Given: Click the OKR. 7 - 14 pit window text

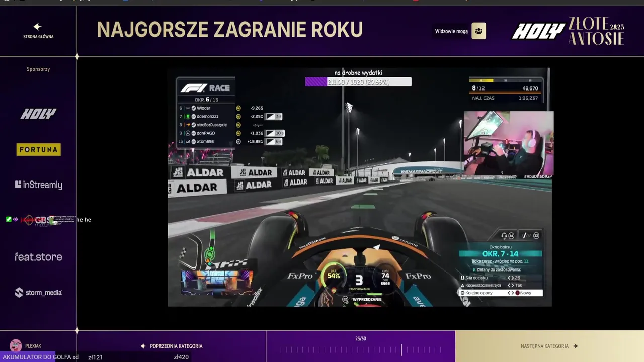Looking at the screenshot, I should tap(500, 254).
